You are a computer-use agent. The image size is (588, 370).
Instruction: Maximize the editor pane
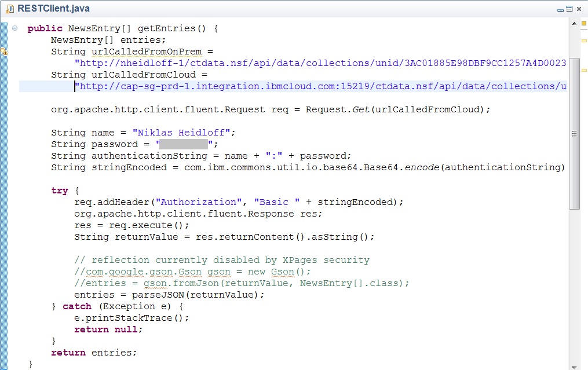[x=569, y=9]
